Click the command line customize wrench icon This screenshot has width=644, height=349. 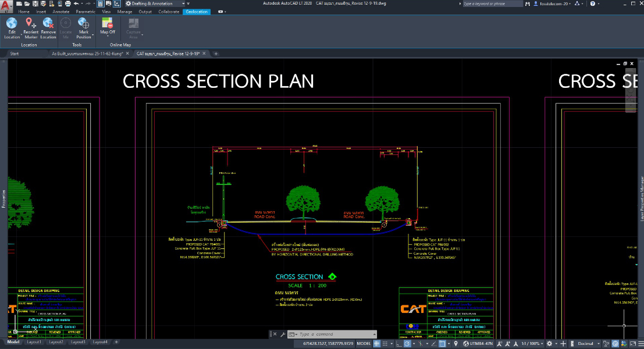tap(283, 334)
